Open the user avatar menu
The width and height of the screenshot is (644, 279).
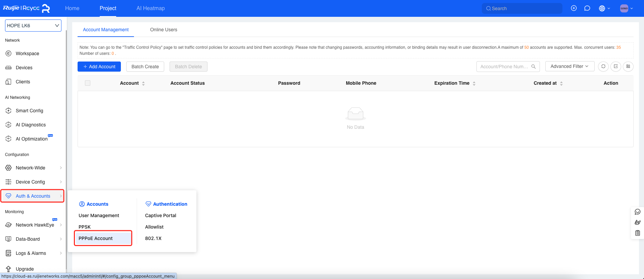(627, 8)
